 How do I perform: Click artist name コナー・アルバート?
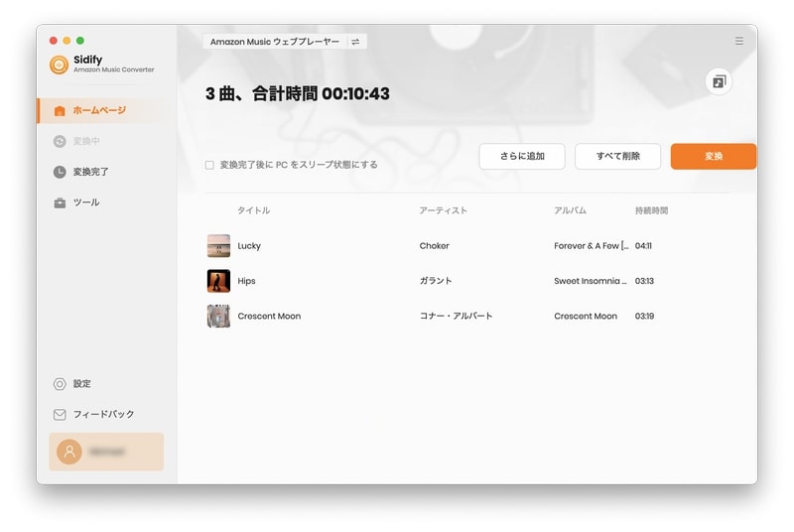click(456, 316)
